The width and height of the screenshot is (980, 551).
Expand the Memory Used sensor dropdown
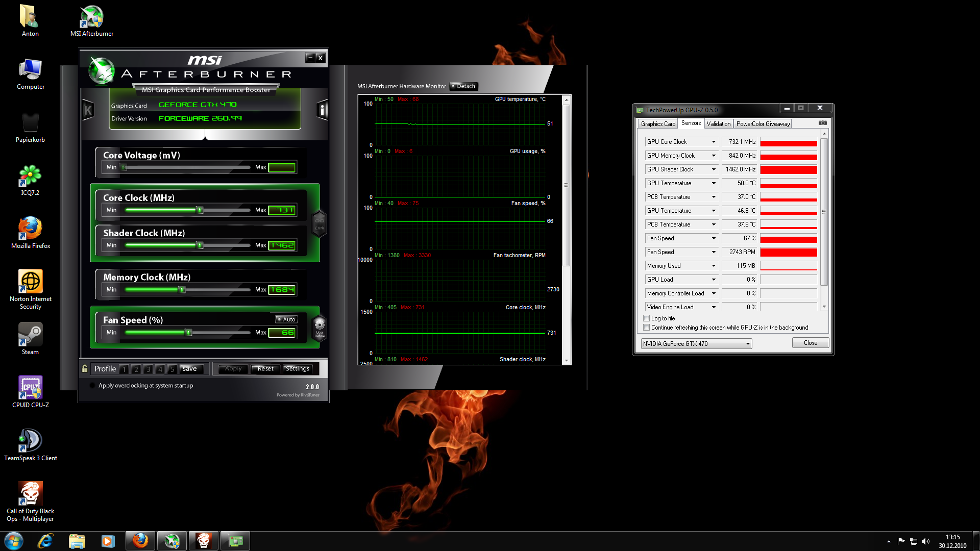tap(714, 266)
